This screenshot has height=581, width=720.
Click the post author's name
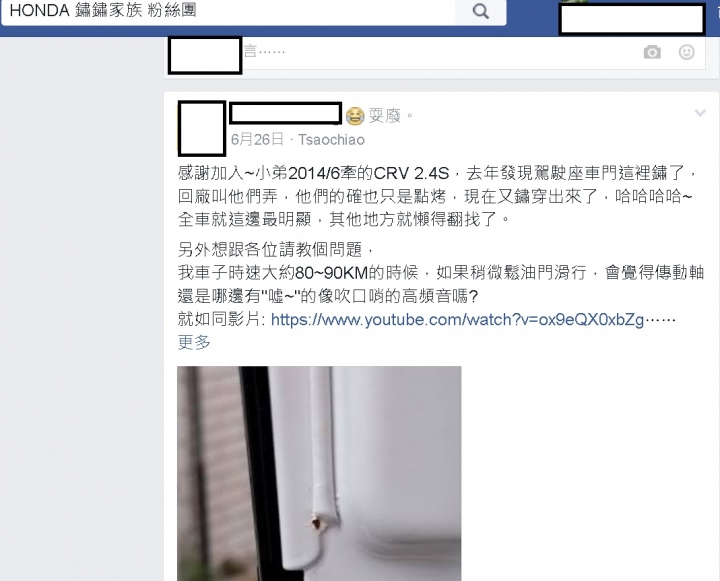click(x=286, y=113)
